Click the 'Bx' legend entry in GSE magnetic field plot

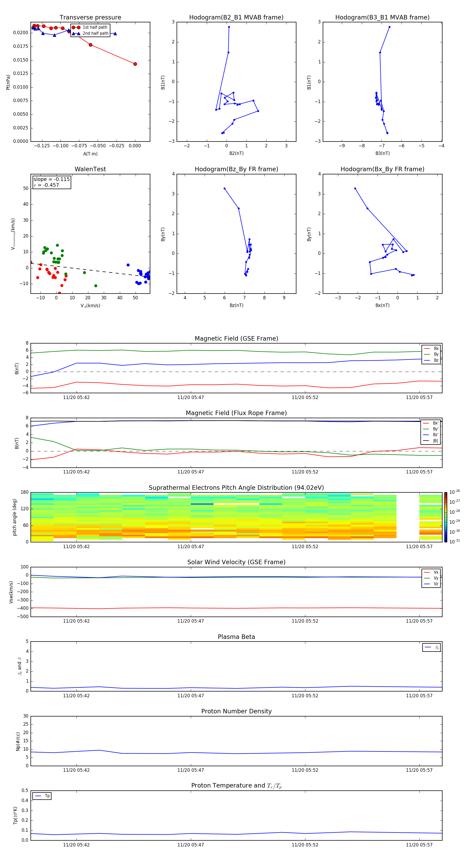tap(431, 349)
